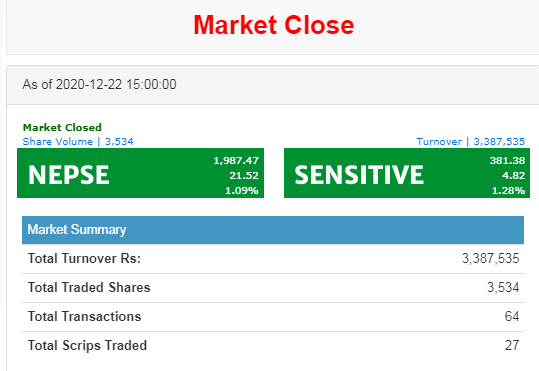This screenshot has width=539, height=371.
Task: Select the Total Traded Shares row
Action: click(273, 288)
